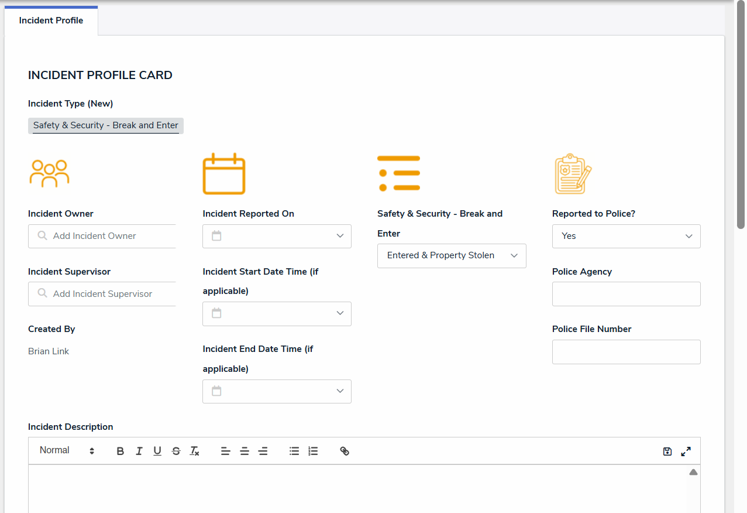Expand the Entered & Property Stolen dropdown
Viewport: 747px width, 513px height.
451,256
